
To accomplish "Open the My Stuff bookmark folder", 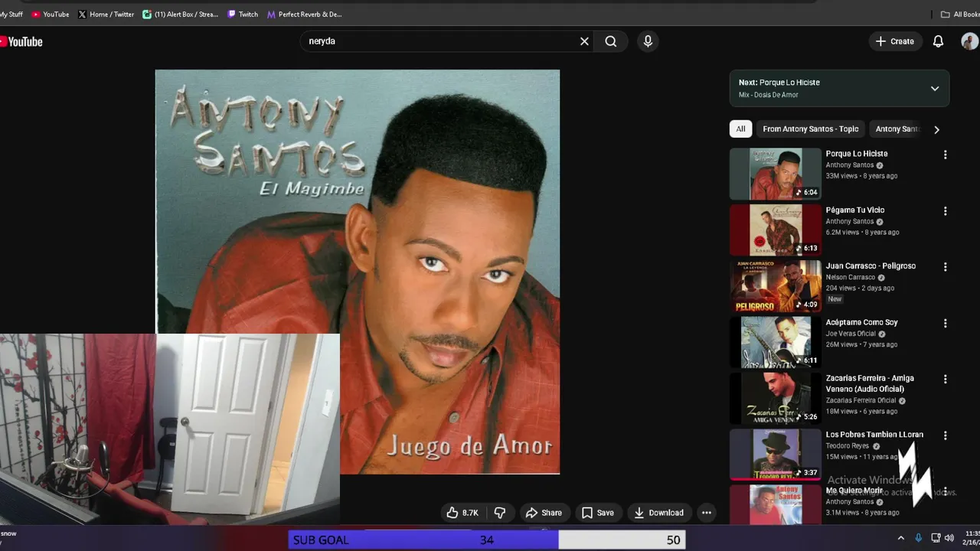I will (11, 14).
